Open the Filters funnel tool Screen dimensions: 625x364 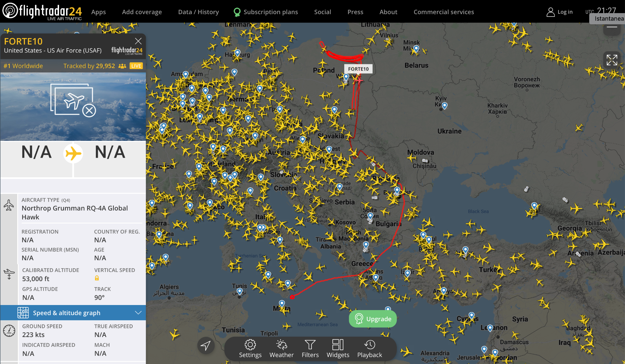[x=310, y=349]
